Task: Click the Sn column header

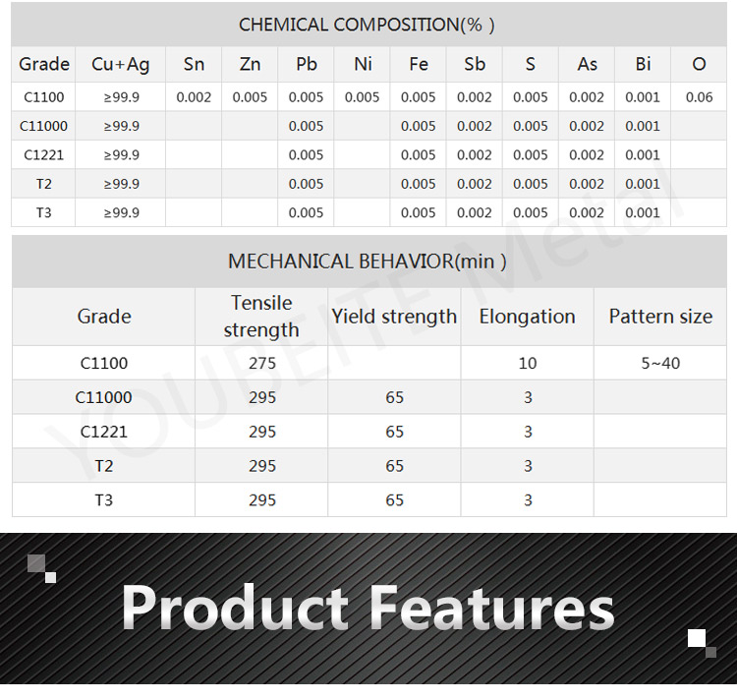Action: (194, 64)
